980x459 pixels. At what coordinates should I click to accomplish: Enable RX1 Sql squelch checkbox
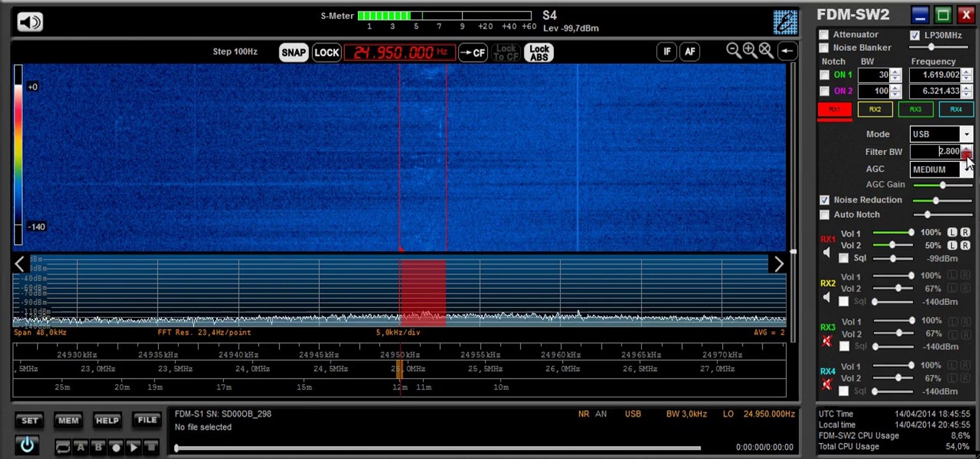(x=843, y=258)
